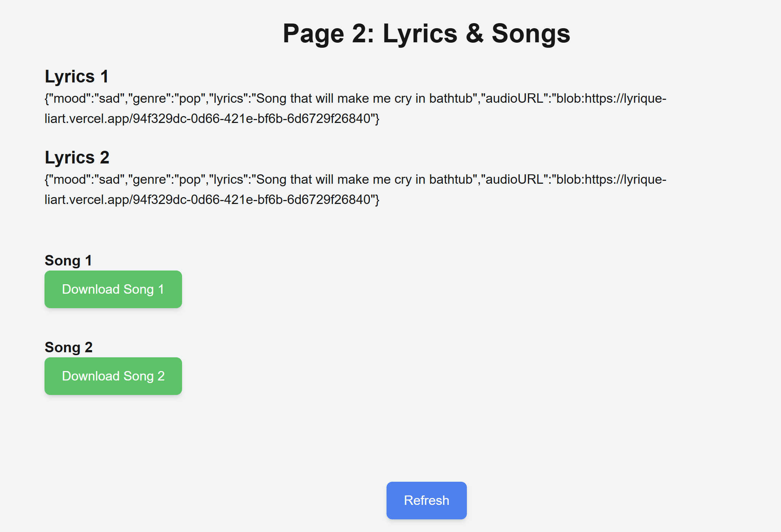
Task: Click the first line of Lyrics 1 JSON
Action: click(x=355, y=98)
